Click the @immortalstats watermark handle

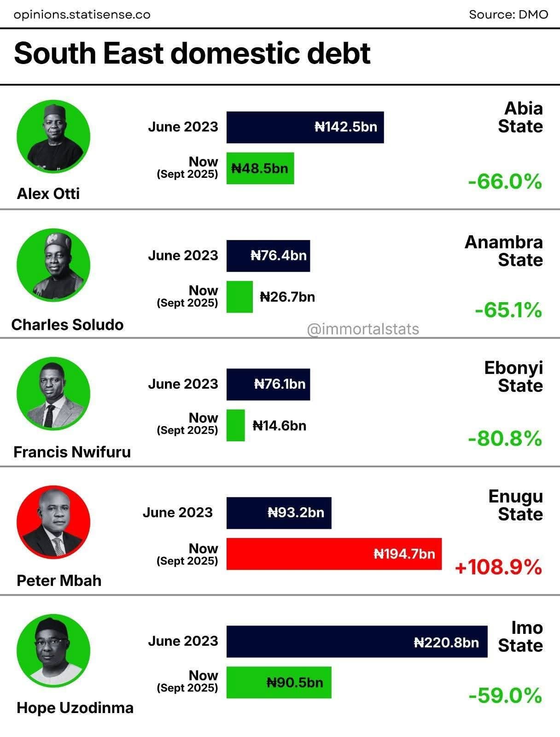[x=363, y=329]
